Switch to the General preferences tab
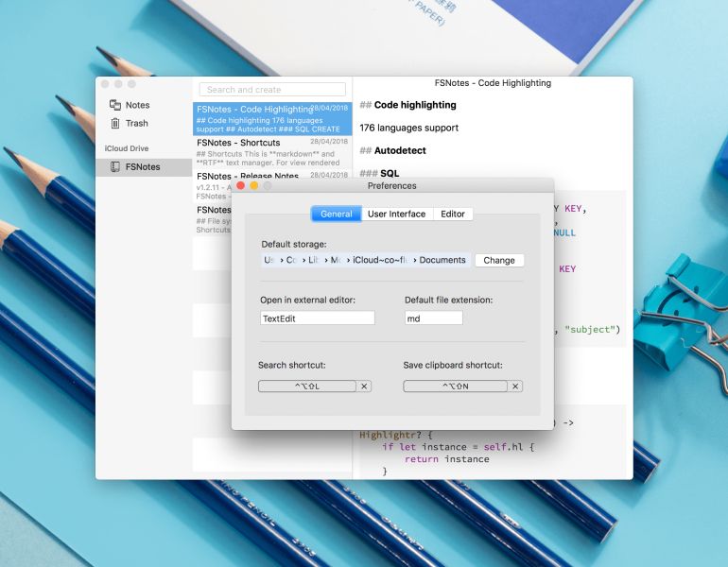Viewport: 728px width, 567px height. click(x=337, y=214)
